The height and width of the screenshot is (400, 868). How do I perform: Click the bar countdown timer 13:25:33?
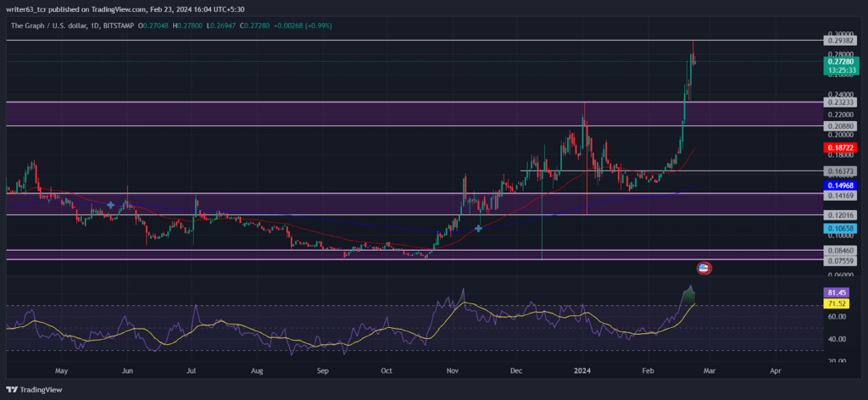840,70
